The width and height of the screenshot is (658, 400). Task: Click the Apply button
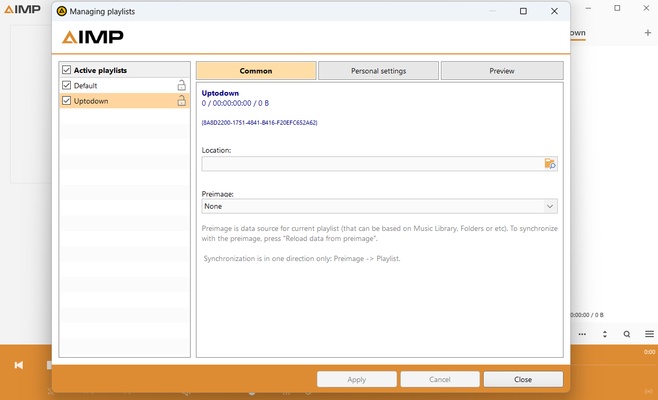357,379
